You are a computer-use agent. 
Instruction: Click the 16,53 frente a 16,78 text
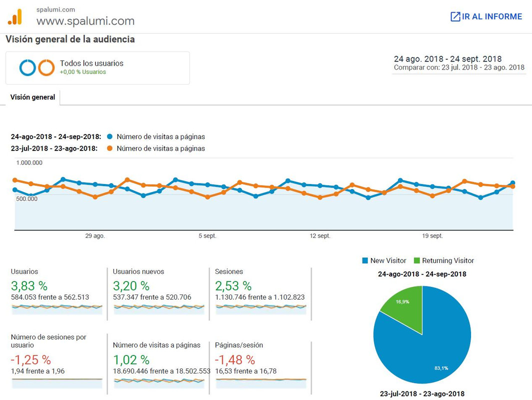pos(246,371)
